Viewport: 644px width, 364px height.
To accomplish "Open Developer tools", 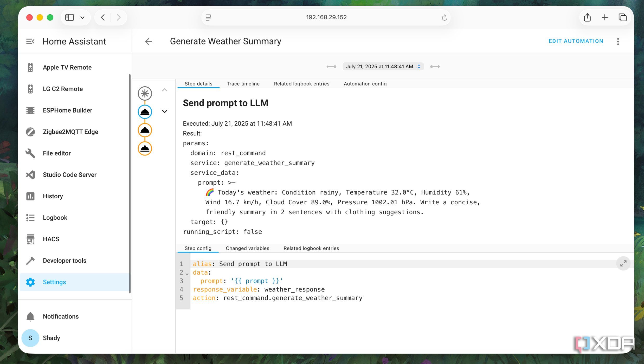I will 74,261.
